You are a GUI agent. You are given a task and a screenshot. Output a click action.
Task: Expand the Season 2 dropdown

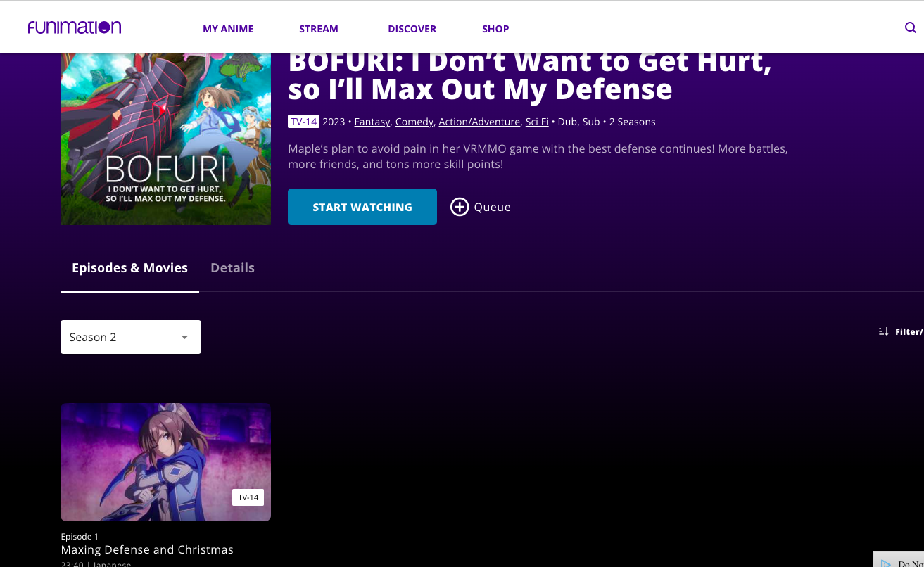click(x=131, y=337)
